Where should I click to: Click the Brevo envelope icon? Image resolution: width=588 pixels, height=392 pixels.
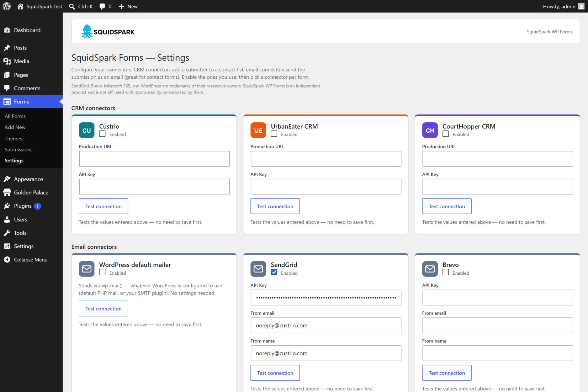pyautogui.click(x=430, y=269)
